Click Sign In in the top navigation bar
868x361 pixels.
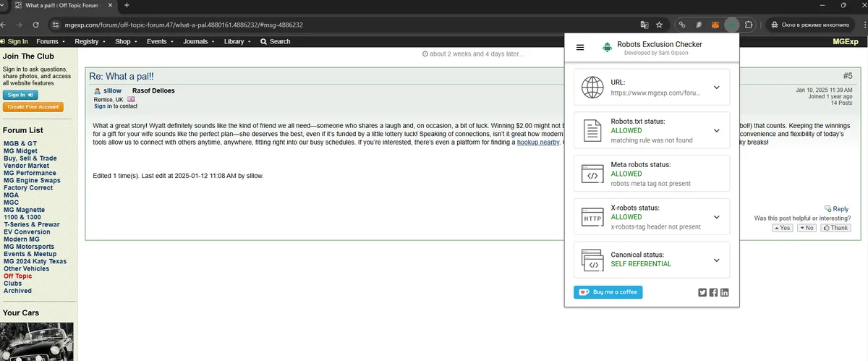click(14, 41)
